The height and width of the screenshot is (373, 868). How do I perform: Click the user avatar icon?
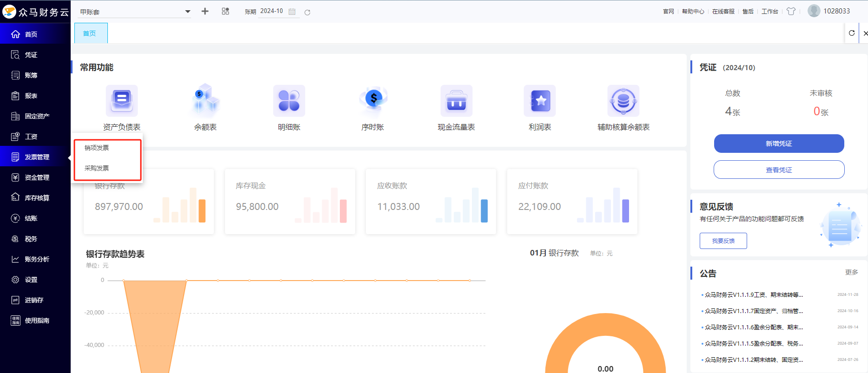click(x=814, y=11)
